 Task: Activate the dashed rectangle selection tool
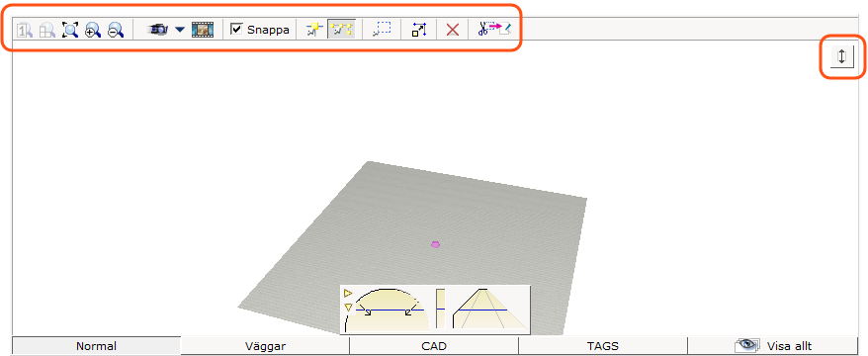pos(382,30)
